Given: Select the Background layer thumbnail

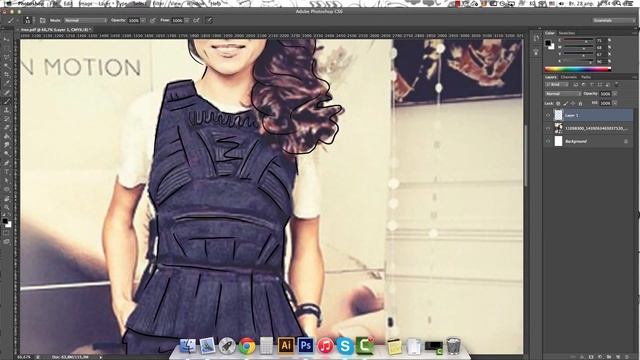Looking at the screenshot, I should [x=558, y=141].
